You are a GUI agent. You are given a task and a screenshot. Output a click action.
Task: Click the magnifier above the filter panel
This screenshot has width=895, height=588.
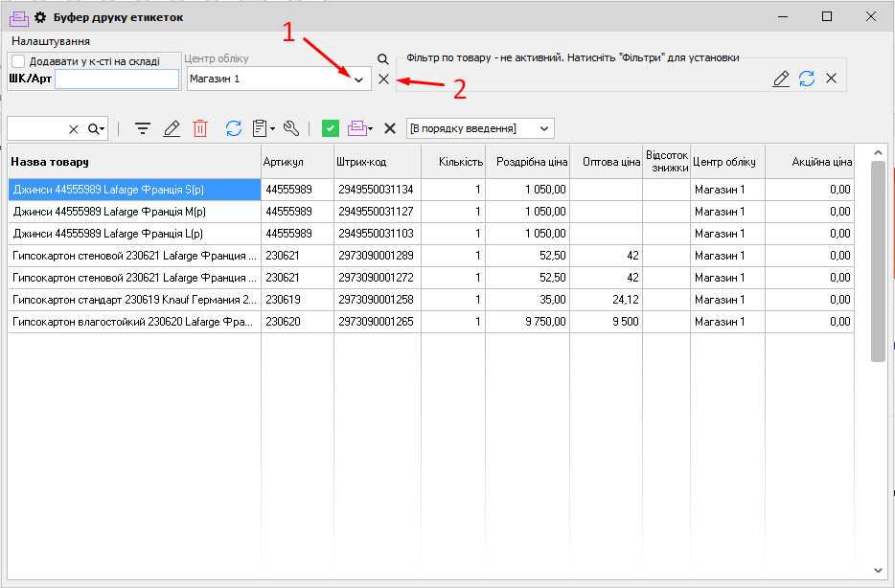(383, 59)
